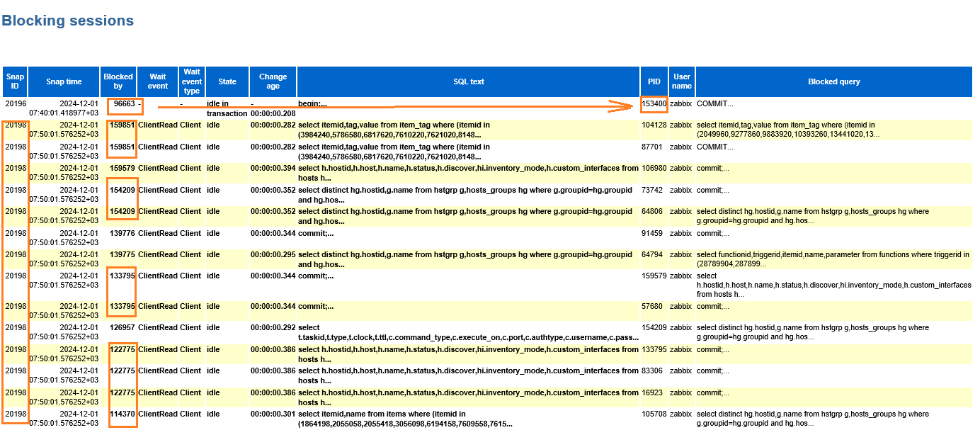This screenshot has width=980, height=430.
Task: Select change age 00:00:00.394
Action: point(273,169)
